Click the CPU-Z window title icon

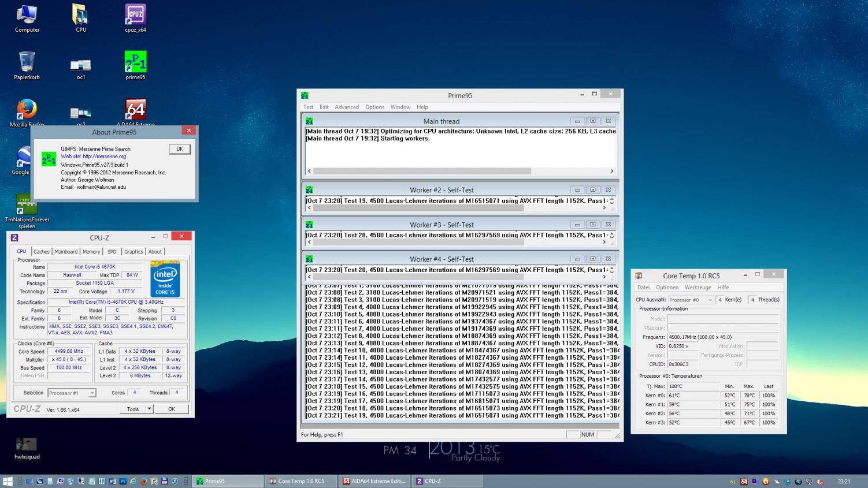(14, 237)
